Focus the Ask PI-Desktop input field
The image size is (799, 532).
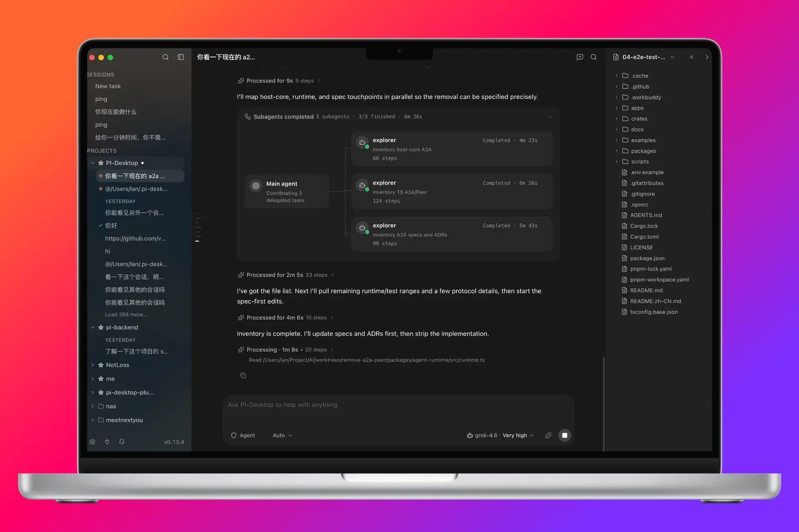tap(398, 405)
